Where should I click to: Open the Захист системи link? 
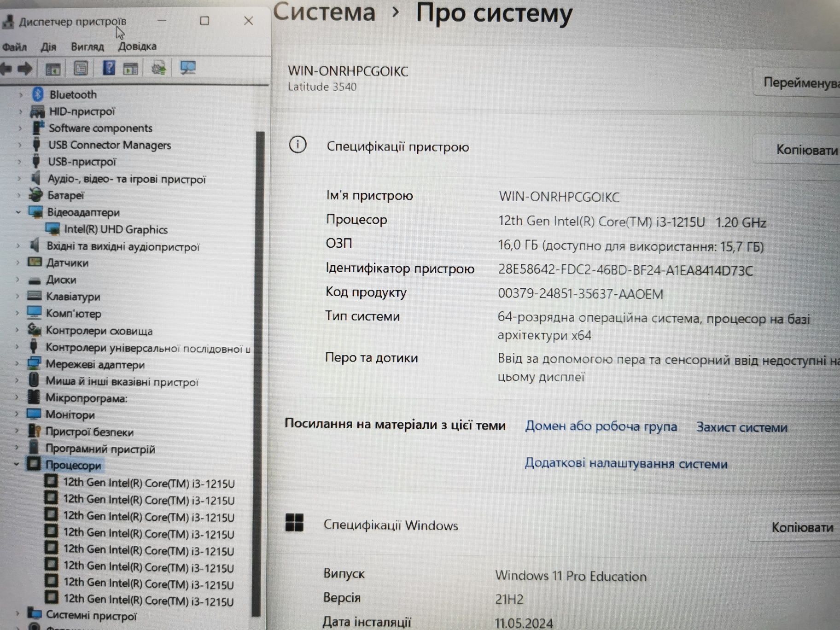(x=742, y=427)
